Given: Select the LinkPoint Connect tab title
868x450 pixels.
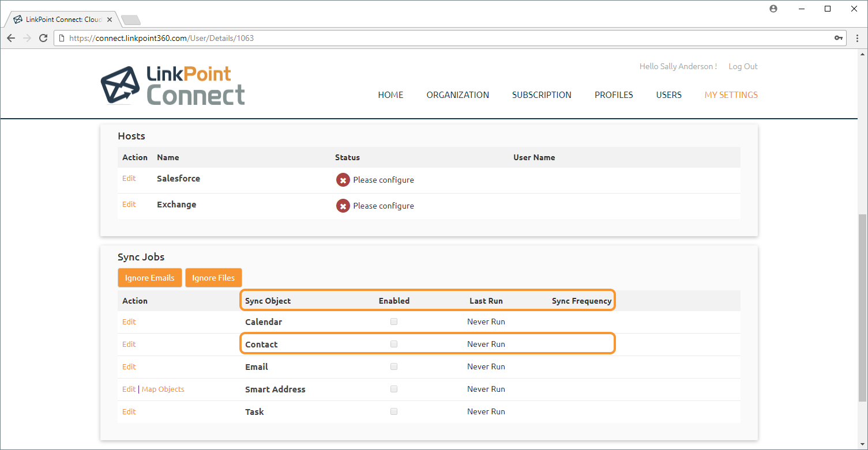Looking at the screenshot, I should (64, 20).
